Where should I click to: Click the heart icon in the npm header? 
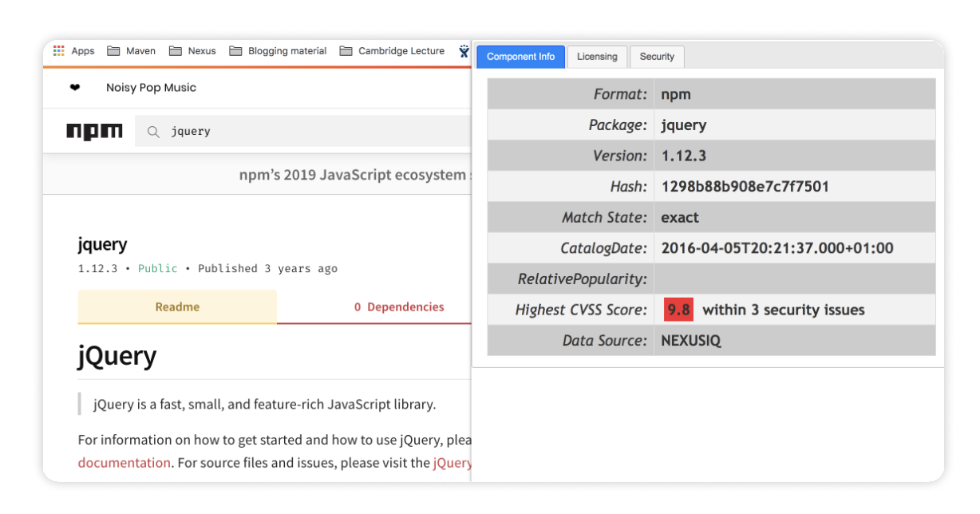click(x=75, y=88)
